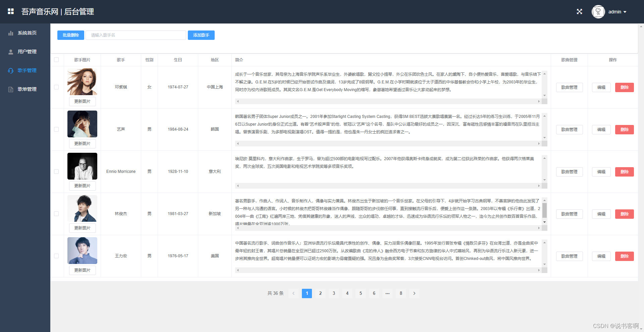Click 艺声 singer photo
The width and height of the screenshot is (644, 332).
[x=82, y=124]
